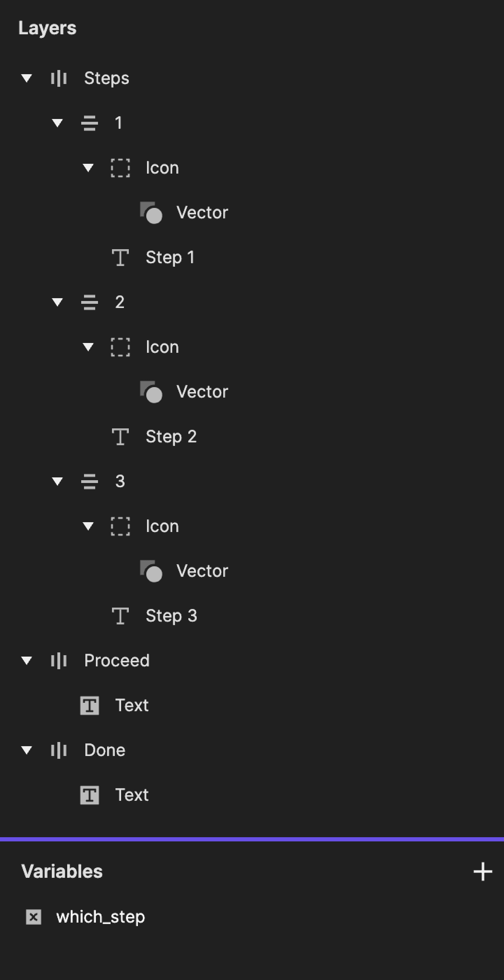The width and height of the screenshot is (504, 980).
Task: Click the Vector shape icon inside layer 3
Action: tap(152, 570)
